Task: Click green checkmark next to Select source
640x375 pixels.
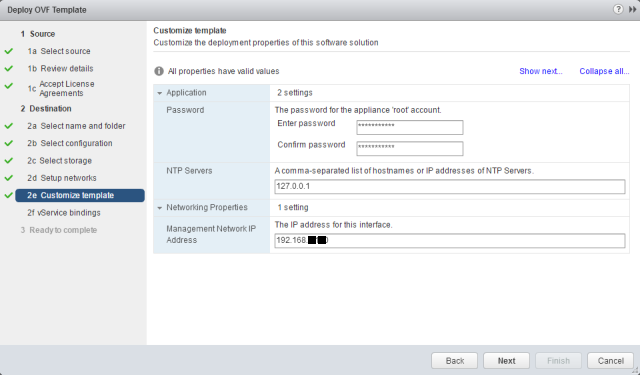Action: 9,51
